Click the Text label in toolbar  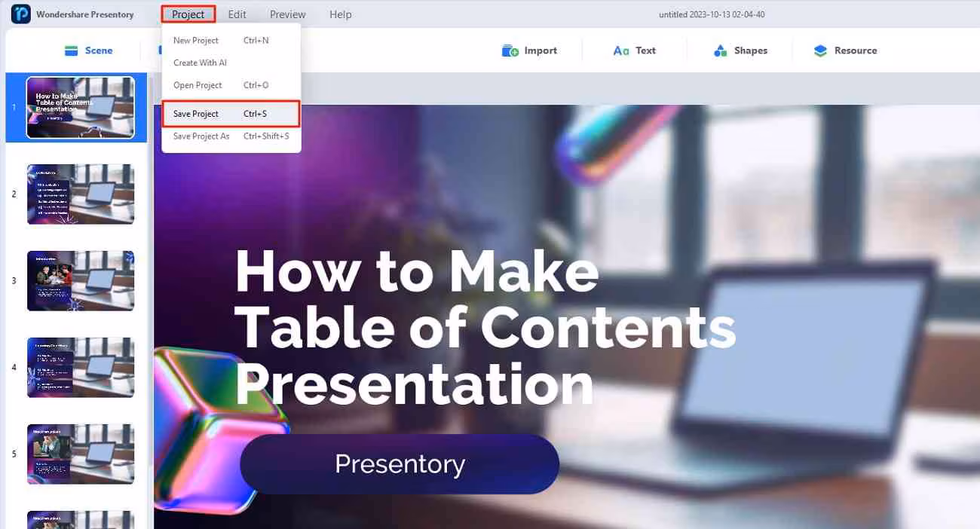[645, 50]
